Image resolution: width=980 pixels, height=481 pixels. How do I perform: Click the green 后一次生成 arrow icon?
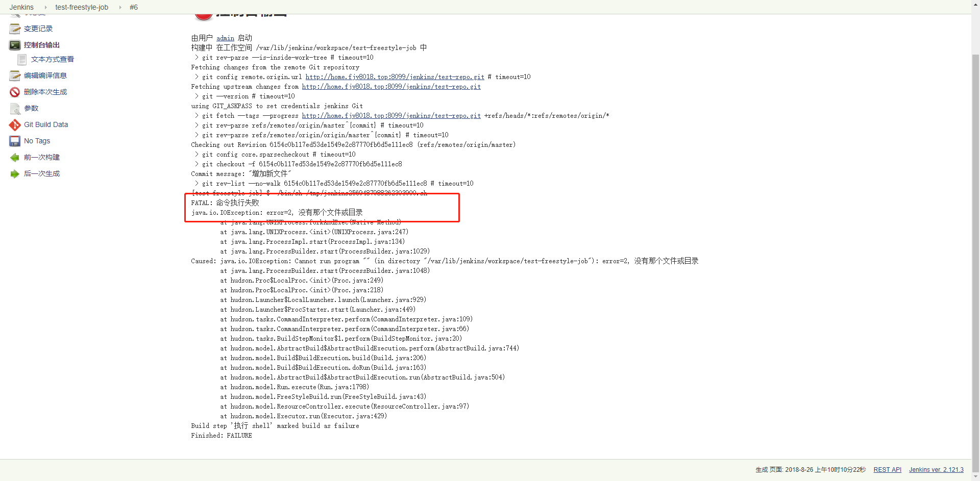point(15,174)
